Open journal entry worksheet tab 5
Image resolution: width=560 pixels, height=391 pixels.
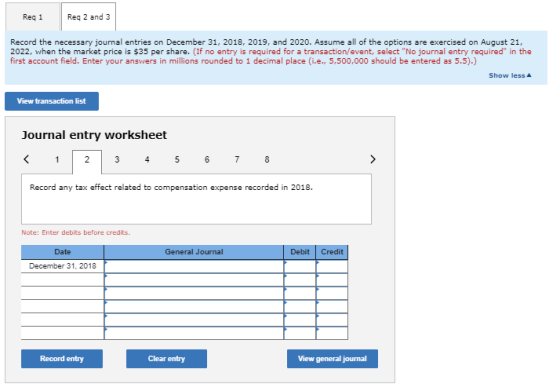click(x=177, y=160)
